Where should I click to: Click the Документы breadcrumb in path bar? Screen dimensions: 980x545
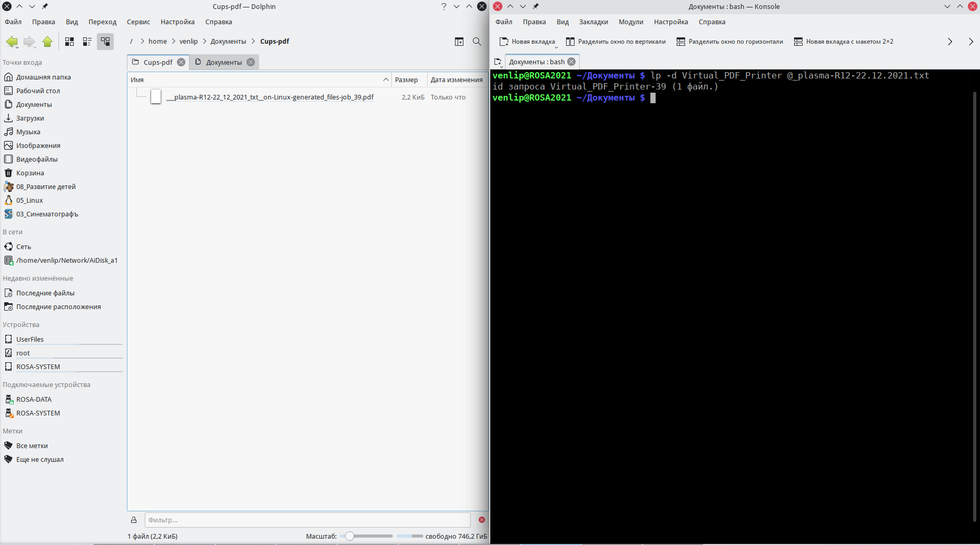pyautogui.click(x=228, y=42)
